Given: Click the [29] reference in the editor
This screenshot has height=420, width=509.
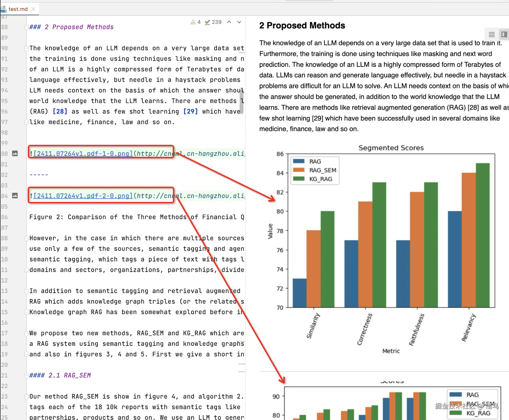Looking at the screenshot, I should click(190, 111).
